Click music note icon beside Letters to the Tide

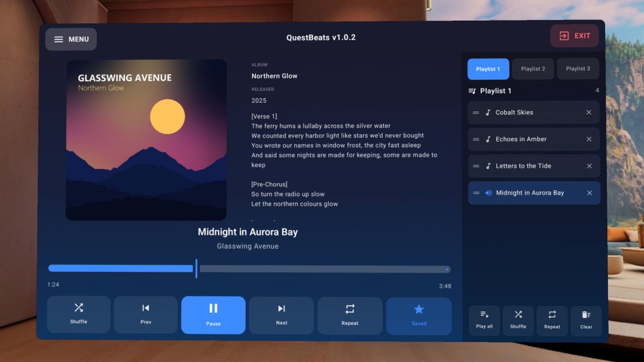[x=488, y=166]
